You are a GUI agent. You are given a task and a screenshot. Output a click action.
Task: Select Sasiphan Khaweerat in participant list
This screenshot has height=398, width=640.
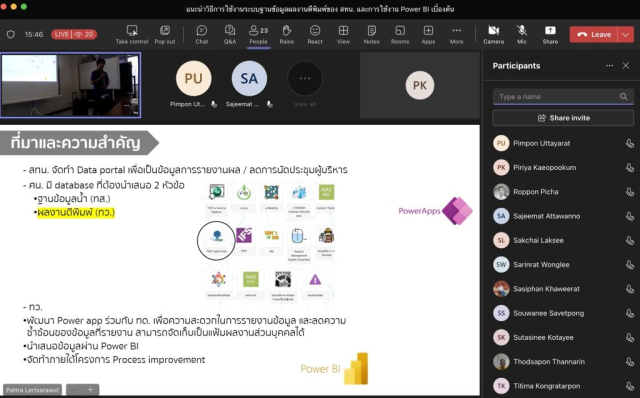point(563,289)
